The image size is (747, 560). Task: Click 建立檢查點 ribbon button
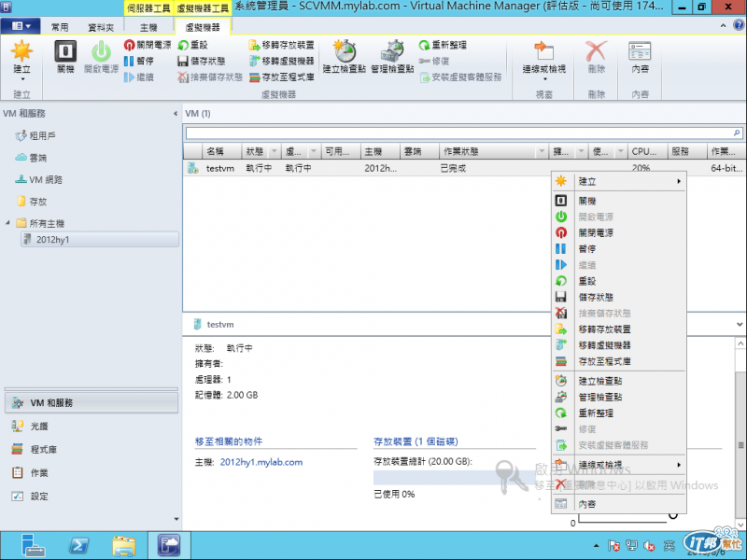tap(344, 57)
